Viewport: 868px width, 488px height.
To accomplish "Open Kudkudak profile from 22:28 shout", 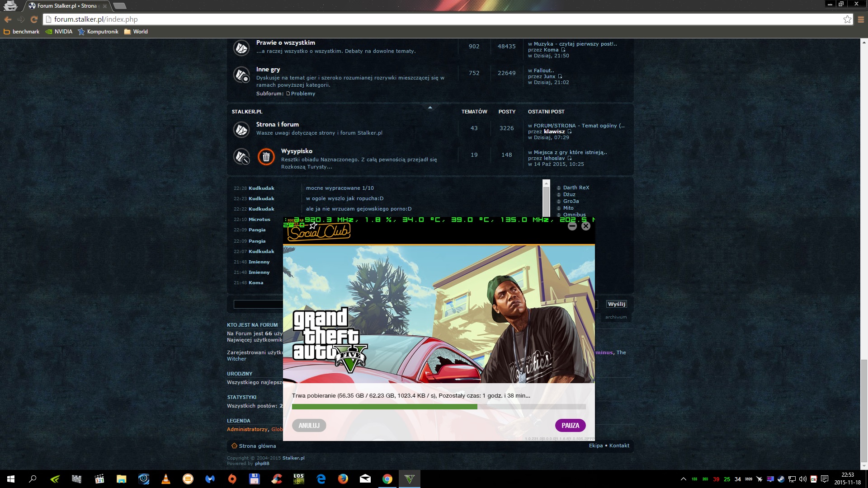I will click(x=261, y=188).
